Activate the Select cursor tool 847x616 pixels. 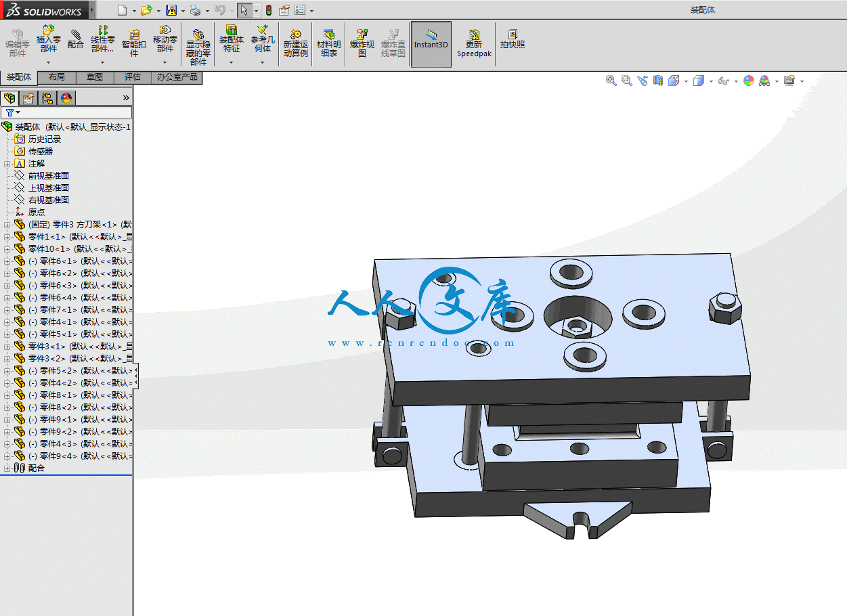(244, 10)
